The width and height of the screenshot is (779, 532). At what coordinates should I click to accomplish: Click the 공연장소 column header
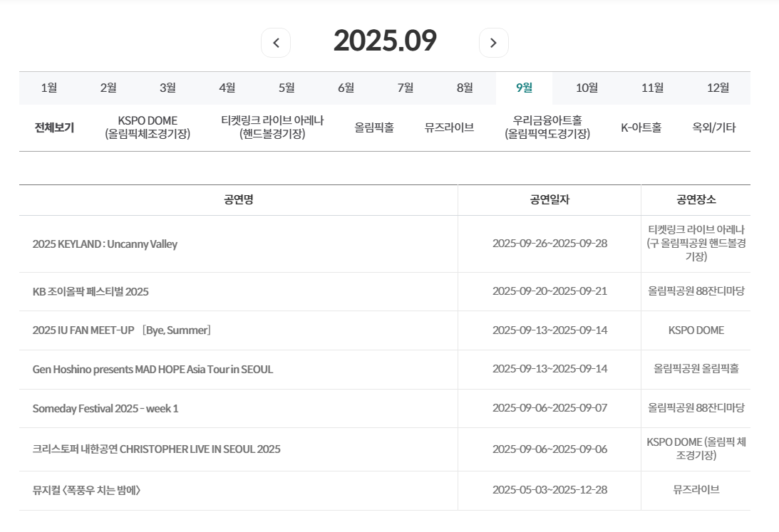(x=696, y=199)
